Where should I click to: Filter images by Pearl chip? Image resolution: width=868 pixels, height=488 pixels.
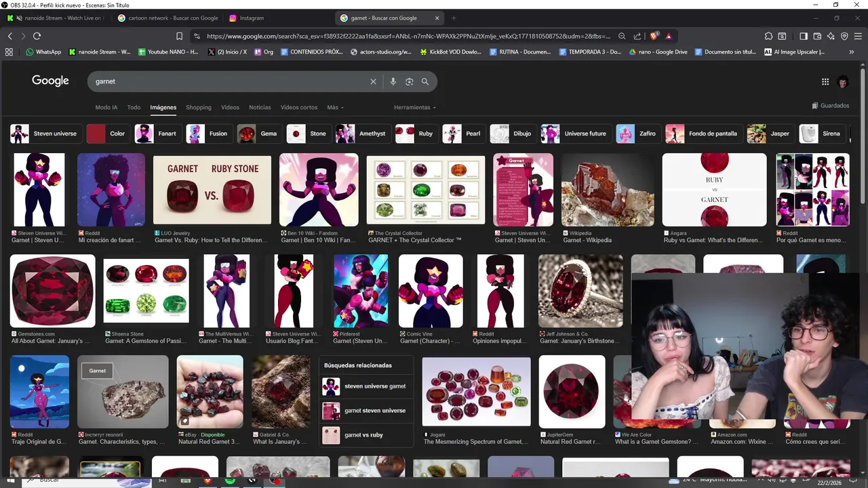click(x=464, y=134)
